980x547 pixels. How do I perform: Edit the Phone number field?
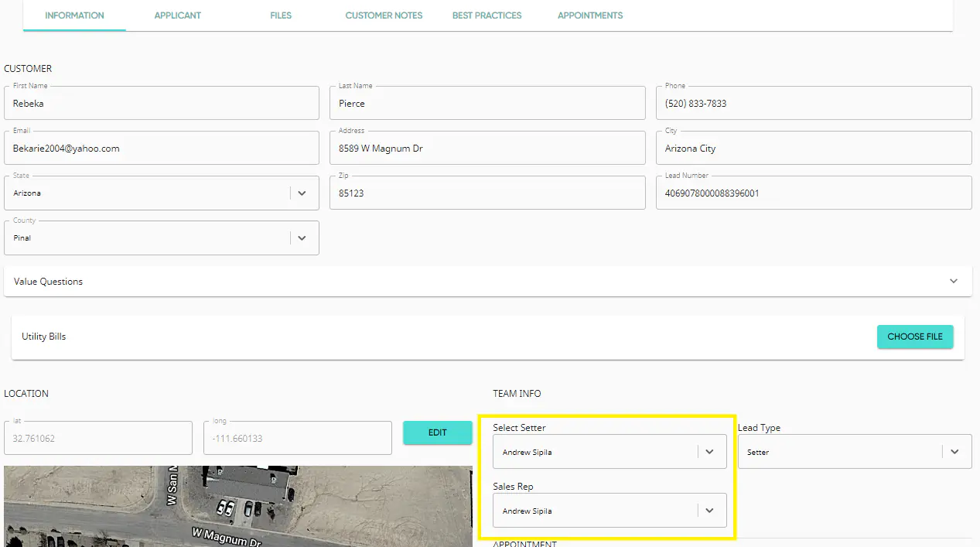click(x=814, y=103)
